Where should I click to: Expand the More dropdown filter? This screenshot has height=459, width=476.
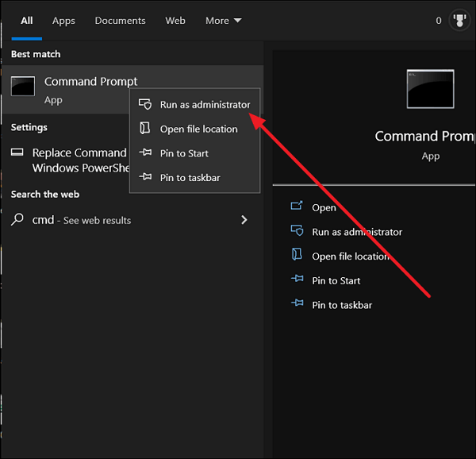pyautogui.click(x=223, y=21)
